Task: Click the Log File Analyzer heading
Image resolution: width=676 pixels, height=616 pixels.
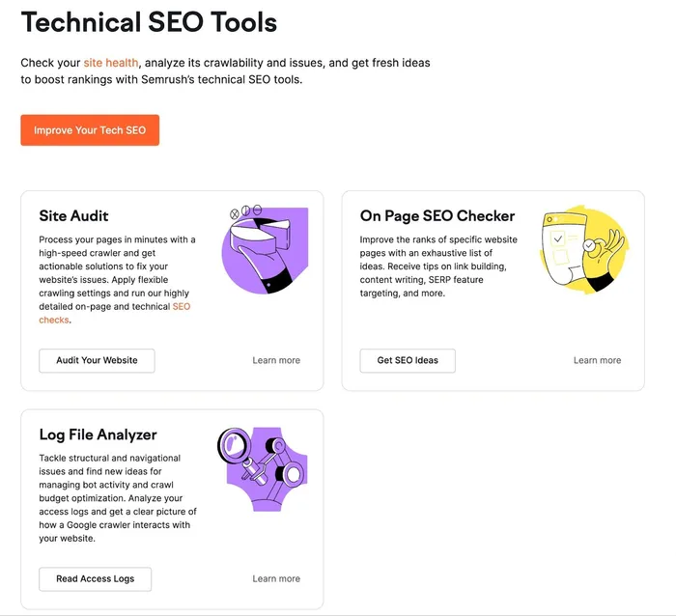Action: coord(98,434)
